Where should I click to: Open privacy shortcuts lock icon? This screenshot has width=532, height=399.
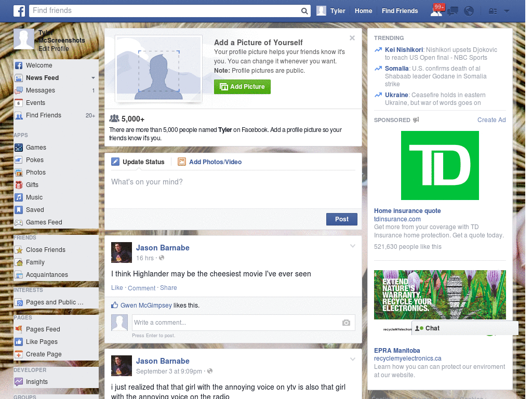tap(493, 11)
